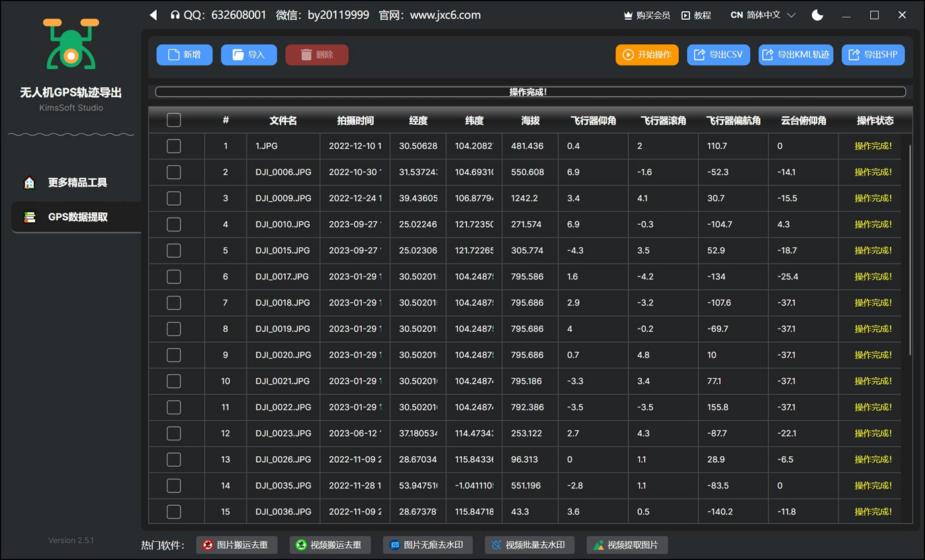The image size is (925, 560).
Task: Click the 导出SHP button
Action: tap(873, 55)
